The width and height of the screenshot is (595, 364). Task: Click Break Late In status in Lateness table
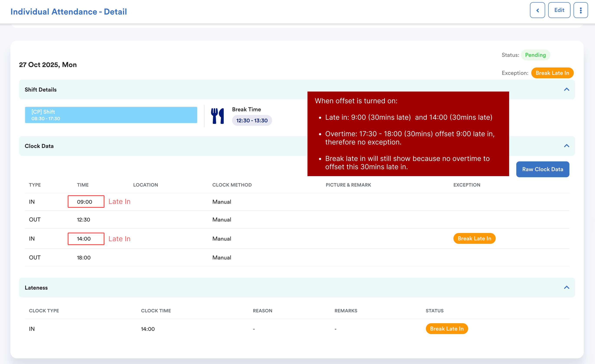[446, 328]
